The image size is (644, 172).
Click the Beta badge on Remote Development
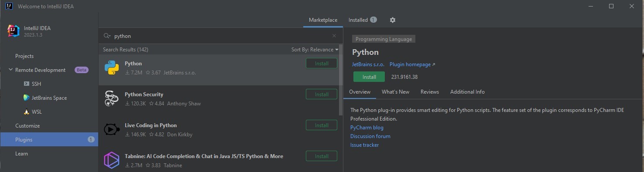82,70
